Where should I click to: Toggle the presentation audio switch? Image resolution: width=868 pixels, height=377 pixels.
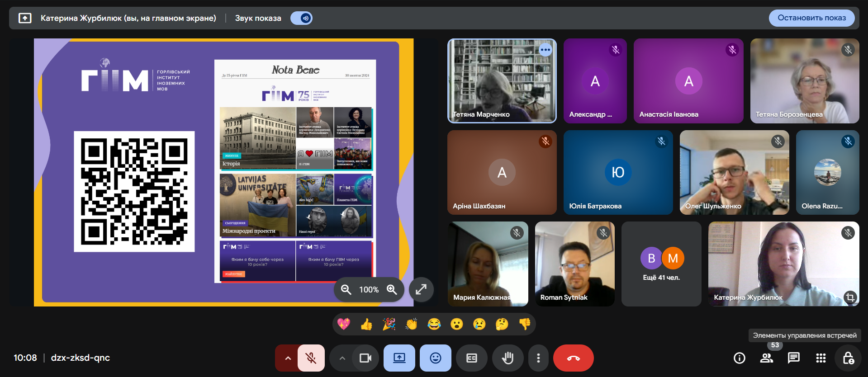click(x=302, y=18)
